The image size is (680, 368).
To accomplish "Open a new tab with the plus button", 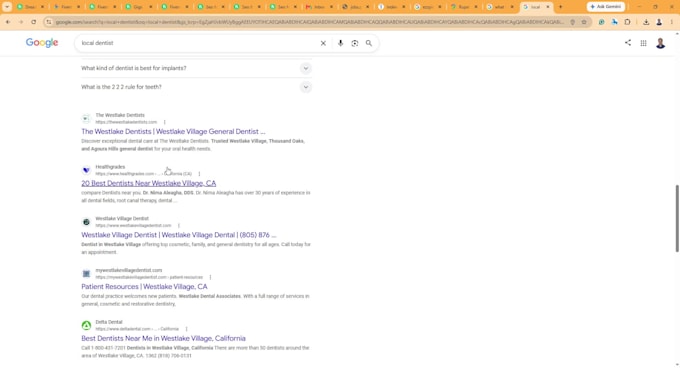I will click(x=560, y=7).
